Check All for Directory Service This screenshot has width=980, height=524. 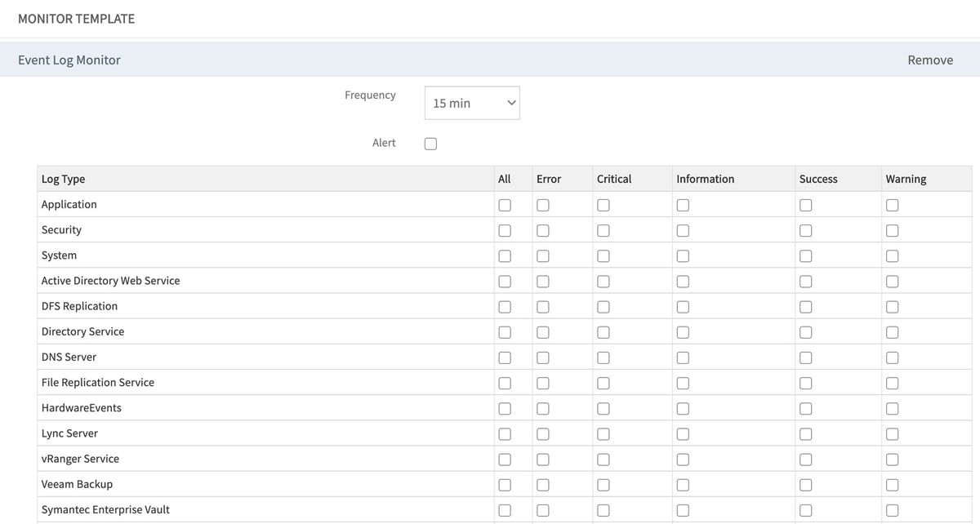click(x=505, y=332)
